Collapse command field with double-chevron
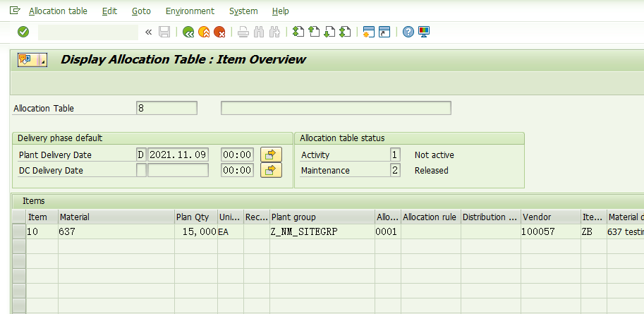This screenshot has height=314, width=644. point(149,32)
